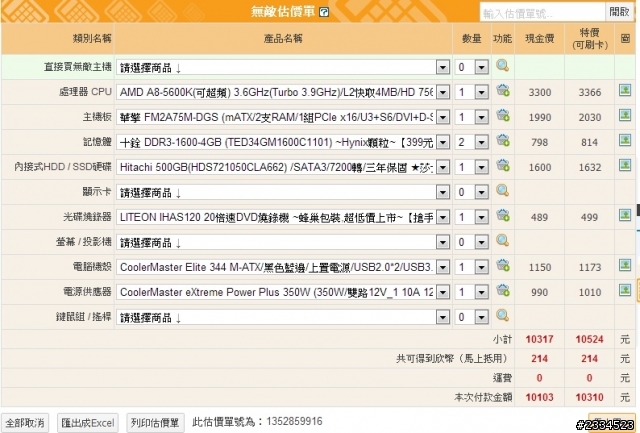Click the 特價 (可刷卡) column header
Viewport: 640px width, 433px height.
[590, 39]
